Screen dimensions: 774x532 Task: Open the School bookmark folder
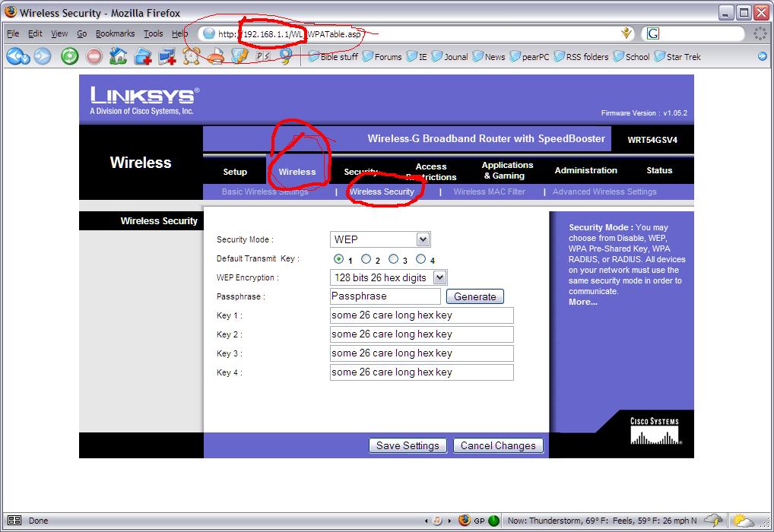point(631,57)
